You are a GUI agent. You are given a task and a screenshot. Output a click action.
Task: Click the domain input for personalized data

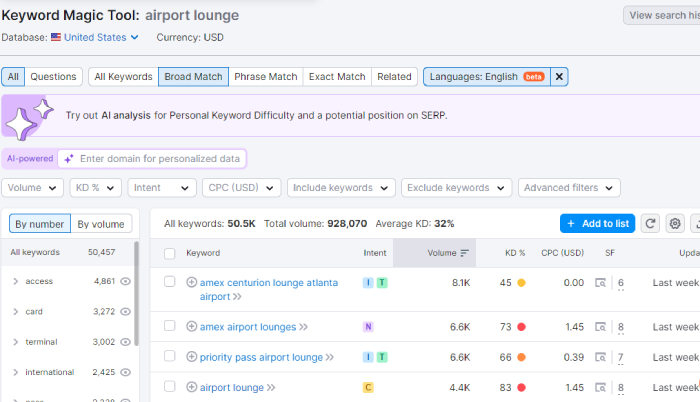coord(160,159)
